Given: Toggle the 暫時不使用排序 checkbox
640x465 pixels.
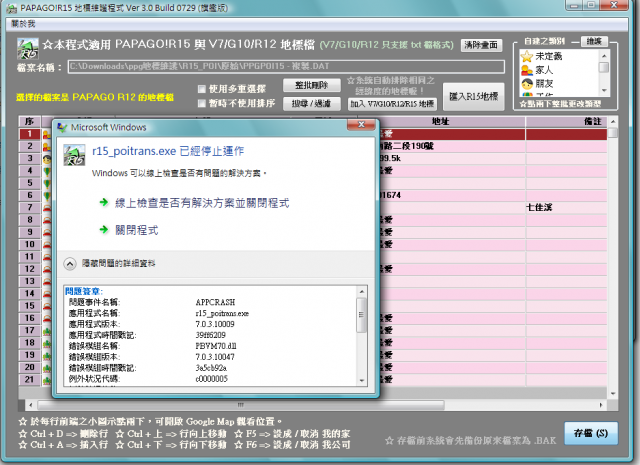Looking at the screenshot, I should (202, 104).
